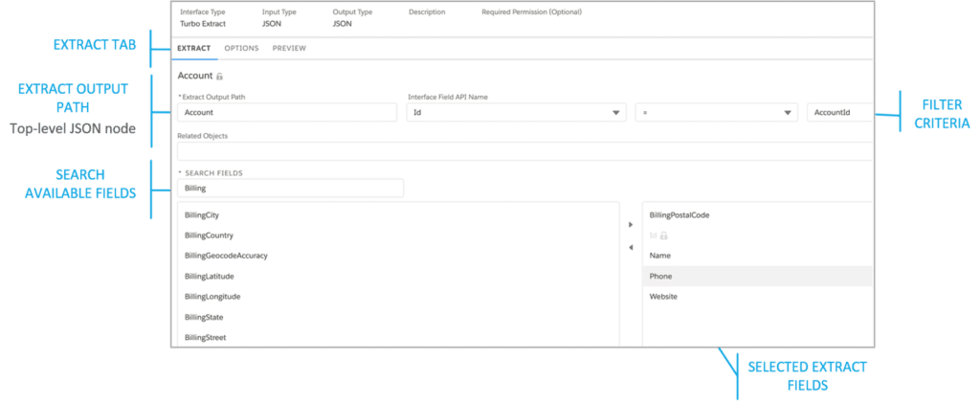The height and width of the screenshot is (404, 980).
Task: Choose BillingGeocodeAccuracy in the available list
Action: click(x=226, y=256)
